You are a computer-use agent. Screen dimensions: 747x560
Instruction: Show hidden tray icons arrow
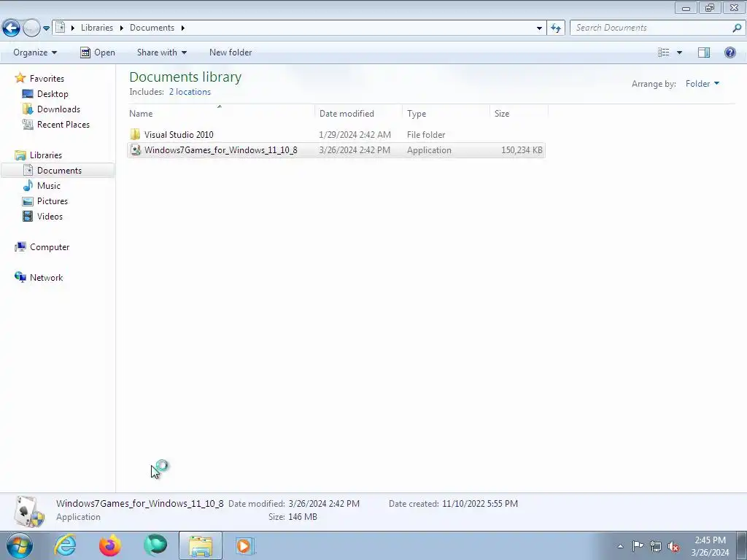[620, 546]
